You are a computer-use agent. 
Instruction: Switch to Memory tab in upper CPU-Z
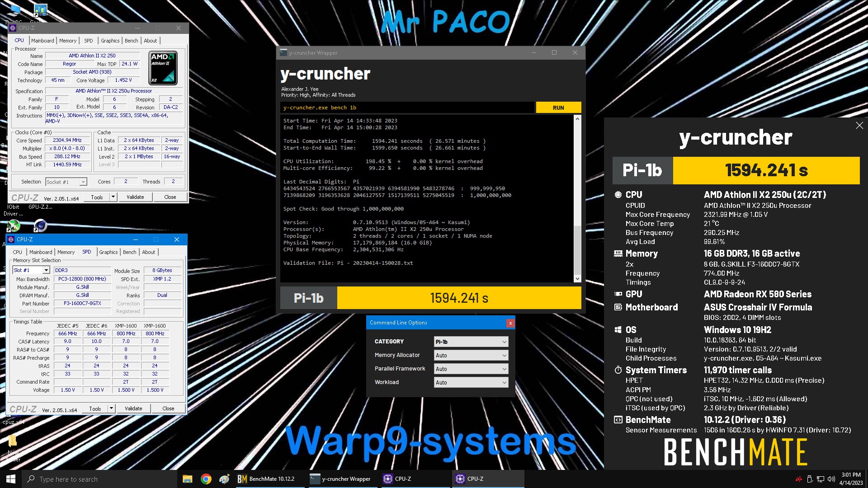tap(68, 41)
